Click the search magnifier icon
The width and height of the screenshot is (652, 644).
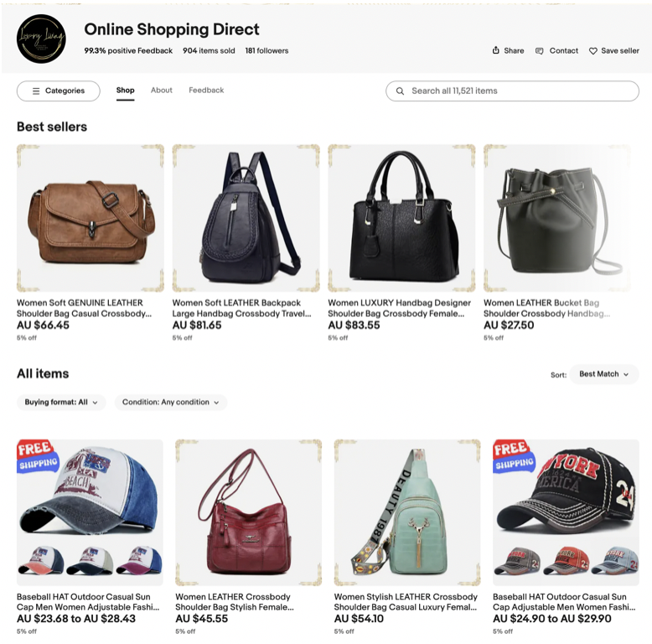400,91
